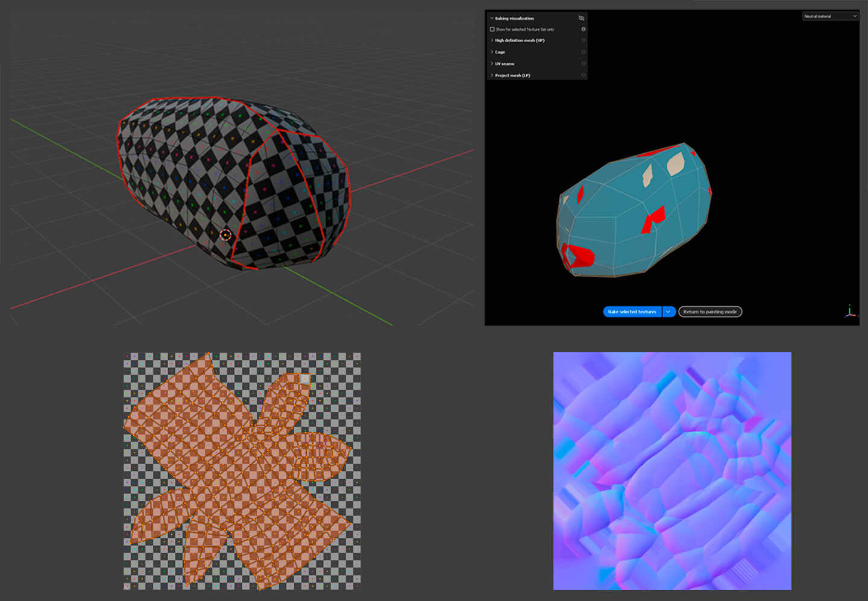Enable Show for selected Texture Set only checkbox
Image resolution: width=868 pixels, height=601 pixels.
492,29
